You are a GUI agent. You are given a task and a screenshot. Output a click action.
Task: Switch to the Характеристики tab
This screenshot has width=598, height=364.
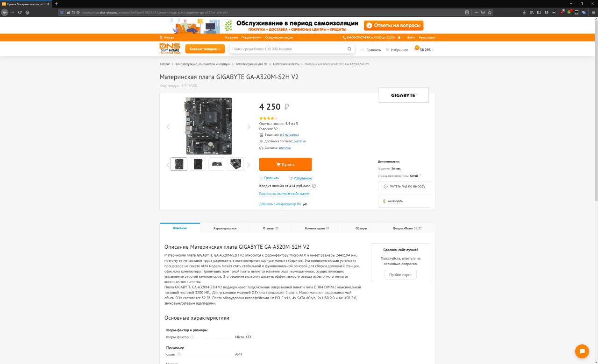click(225, 228)
